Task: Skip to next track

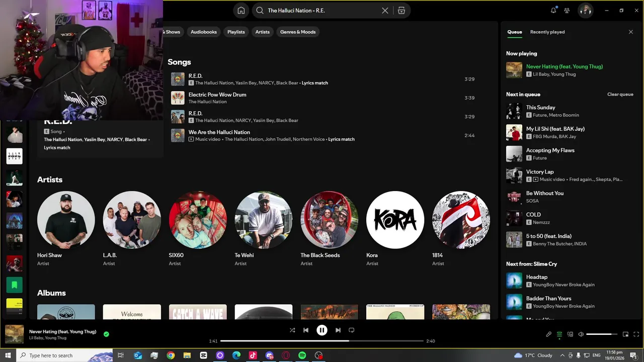Action: tap(338, 330)
